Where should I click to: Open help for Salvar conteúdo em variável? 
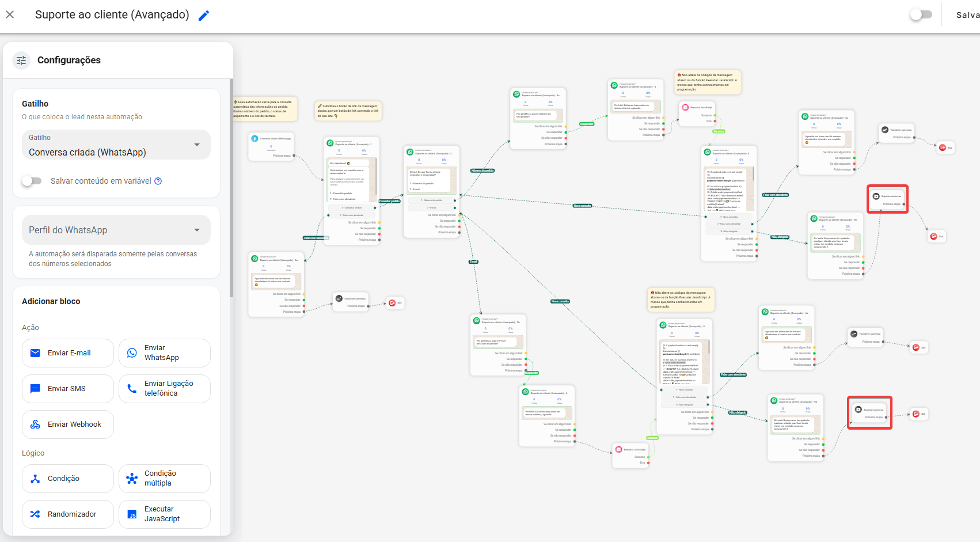[158, 181]
